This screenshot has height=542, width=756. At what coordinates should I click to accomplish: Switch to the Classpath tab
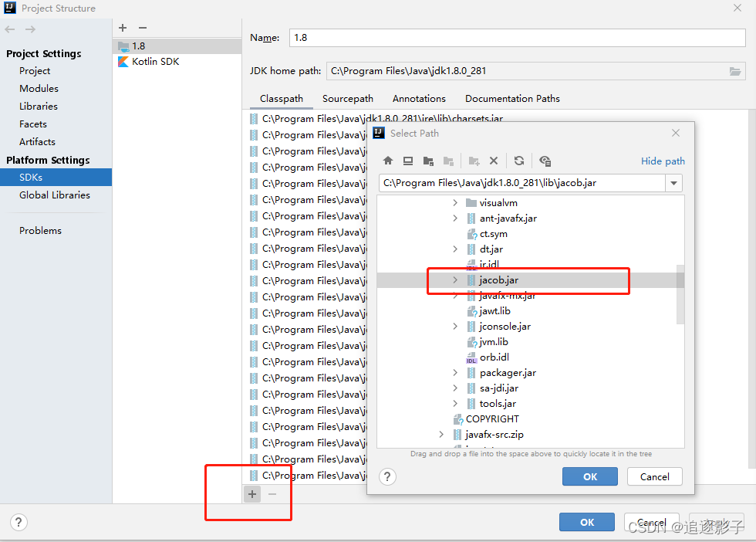coord(282,99)
